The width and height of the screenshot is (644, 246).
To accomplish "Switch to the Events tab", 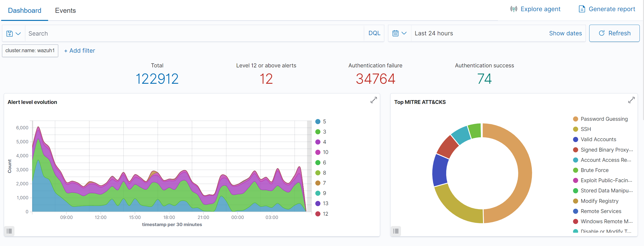I will point(65,10).
